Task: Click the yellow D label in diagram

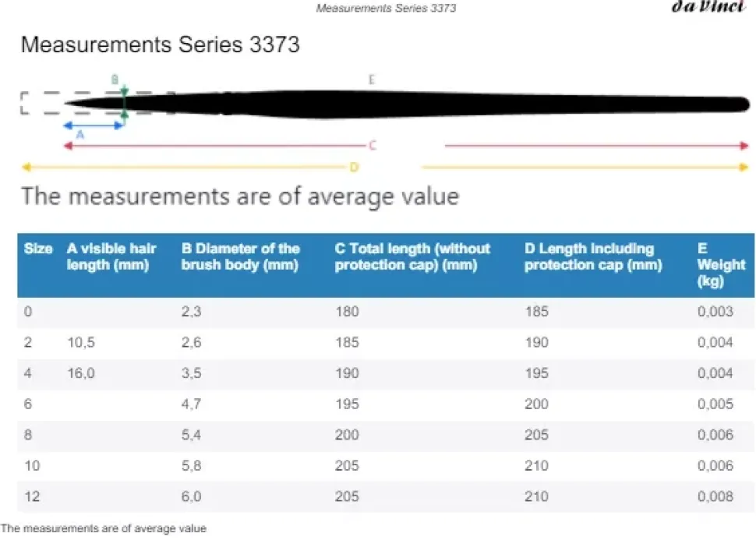Action: [x=354, y=167]
